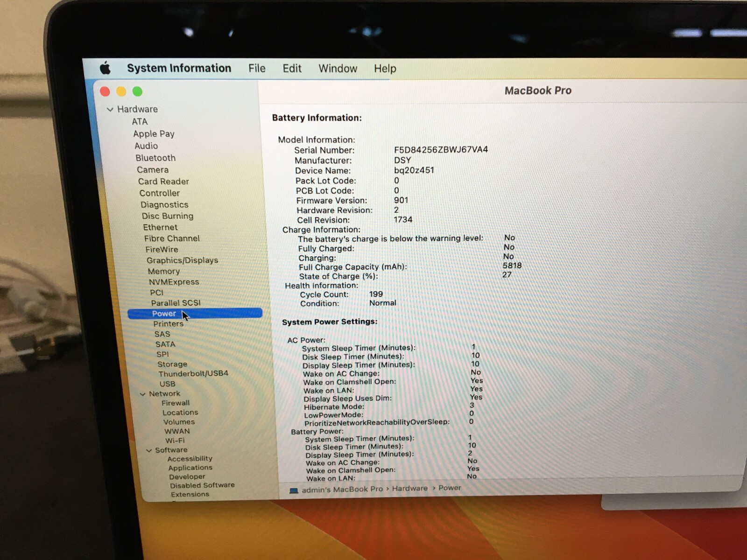This screenshot has width=747, height=560.
Task: Click Power in the path bar
Action: (x=450, y=488)
